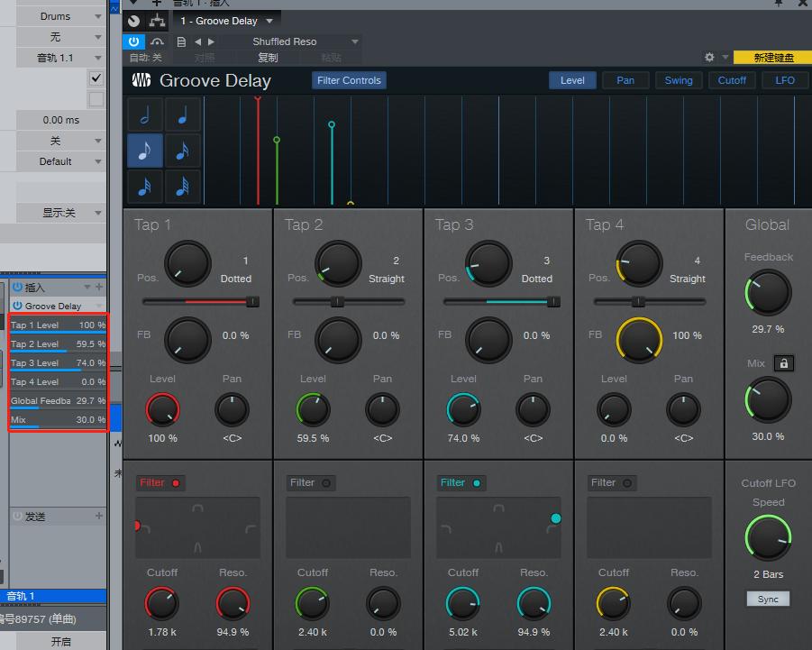Screen dimensions: 812x650
Task: Select the sixty-fourth note grid value
Action: (x=182, y=187)
